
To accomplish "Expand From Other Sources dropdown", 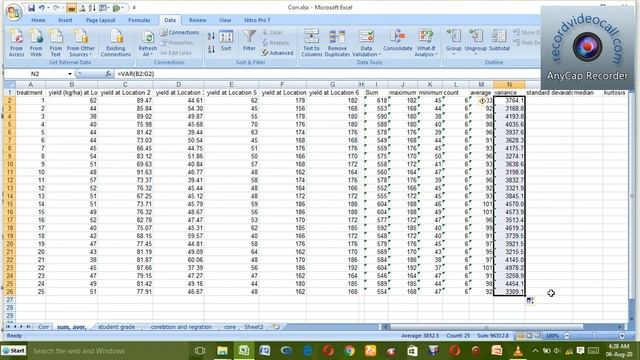I will pos(91,55).
